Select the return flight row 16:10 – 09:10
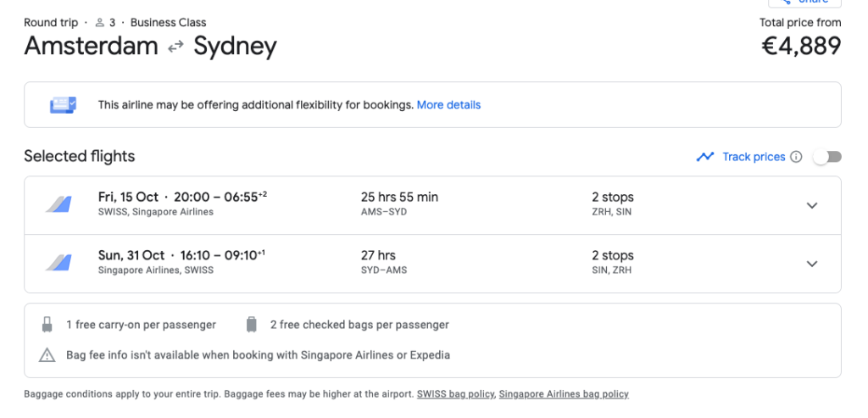The image size is (868, 418). tap(432, 264)
